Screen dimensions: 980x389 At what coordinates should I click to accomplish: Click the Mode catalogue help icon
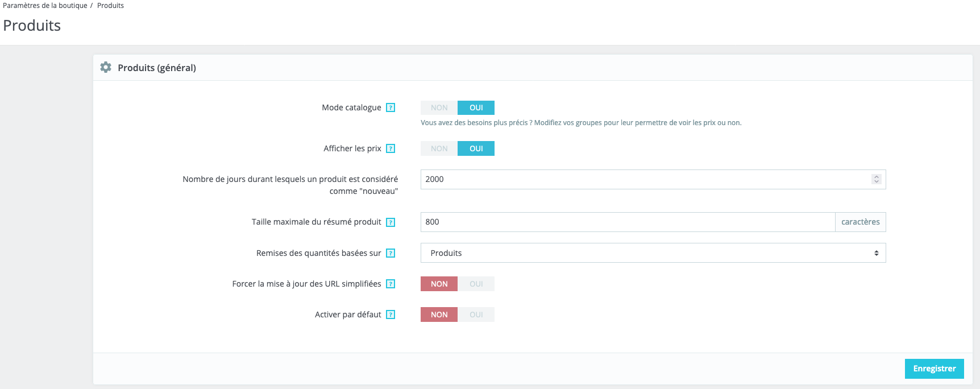click(391, 107)
